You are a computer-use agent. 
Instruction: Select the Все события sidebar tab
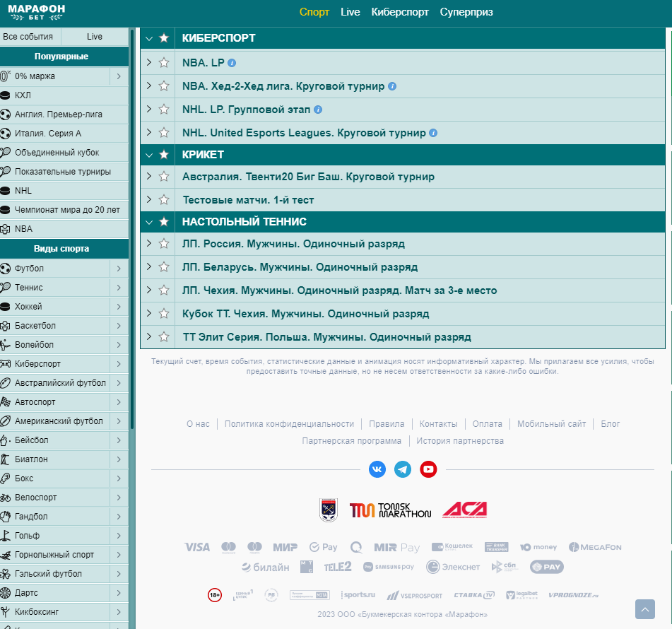(x=30, y=37)
